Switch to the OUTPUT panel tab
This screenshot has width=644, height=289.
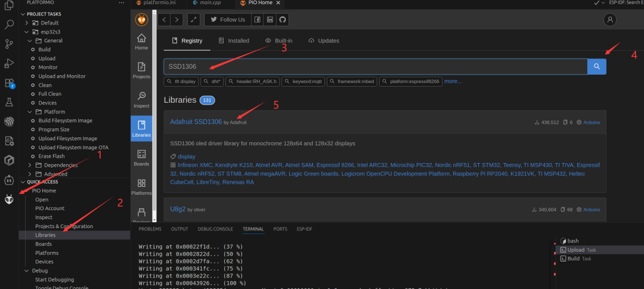click(x=179, y=229)
